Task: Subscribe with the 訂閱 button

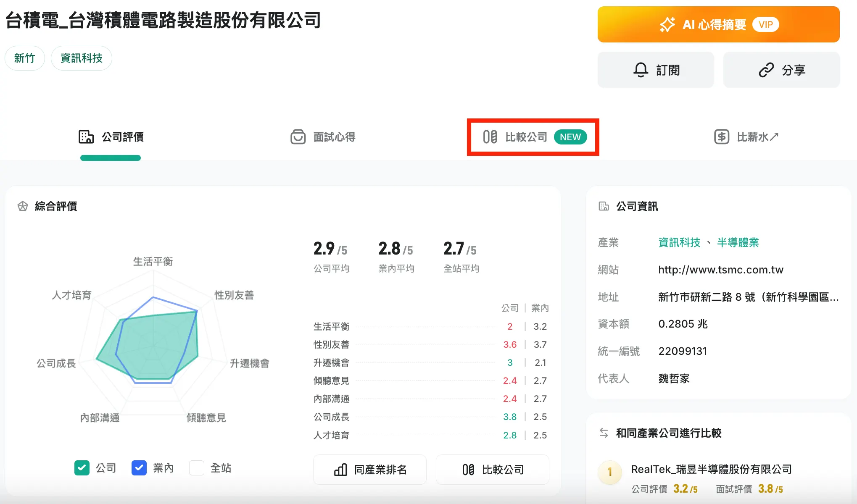Action: pos(656,70)
